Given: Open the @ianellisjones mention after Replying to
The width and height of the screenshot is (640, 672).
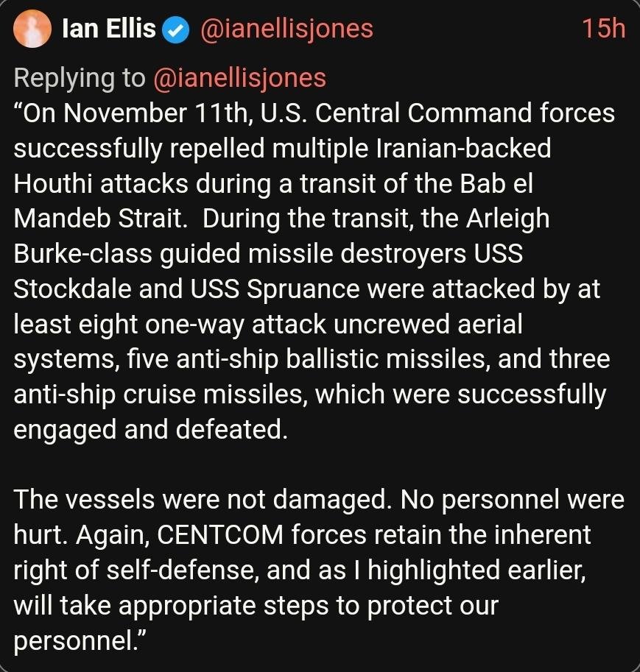Looking at the screenshot, I should (239, 78).
